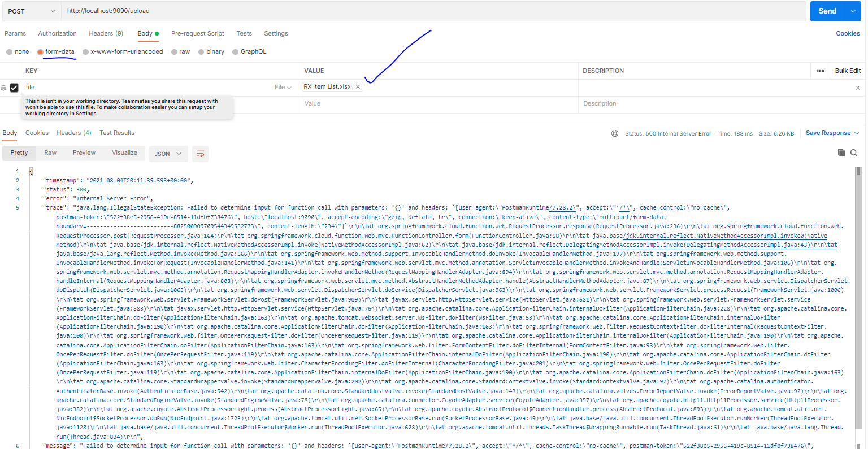Open the Params tab
This screenshot has width=868, height=449.
point(15,33)
